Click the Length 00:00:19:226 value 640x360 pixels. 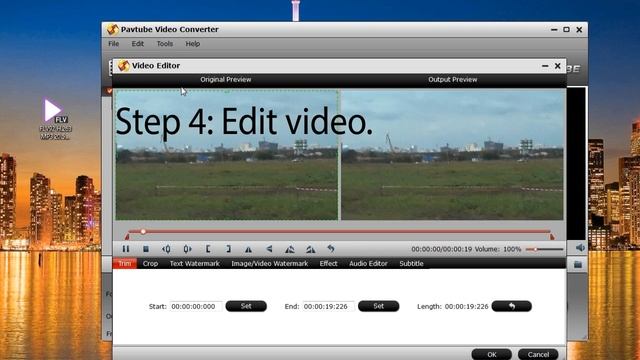point(467,306)
